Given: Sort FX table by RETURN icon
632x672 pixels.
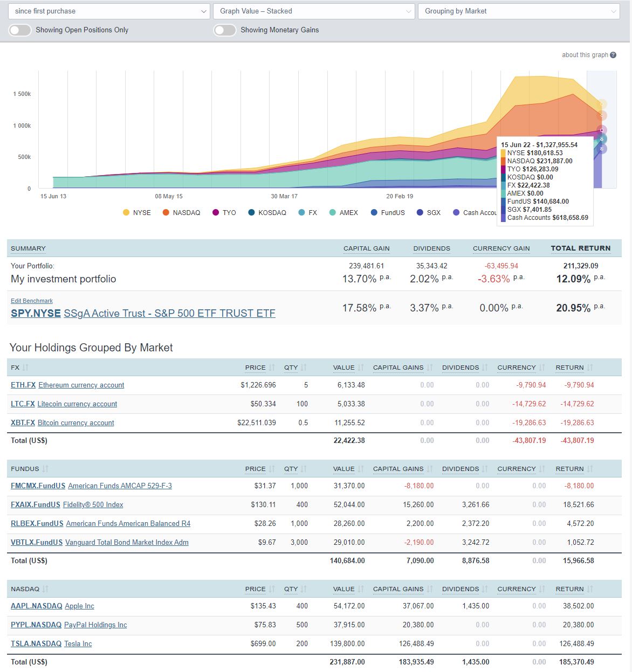Looking at the screenshot, I should pyautogui.click(x=590, y=368).
